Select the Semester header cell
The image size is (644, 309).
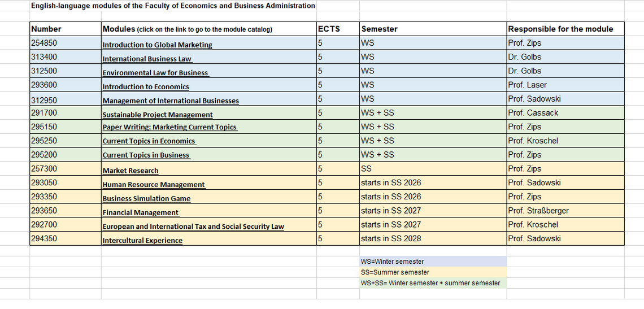pyautogui.click(x=433, y=29)
